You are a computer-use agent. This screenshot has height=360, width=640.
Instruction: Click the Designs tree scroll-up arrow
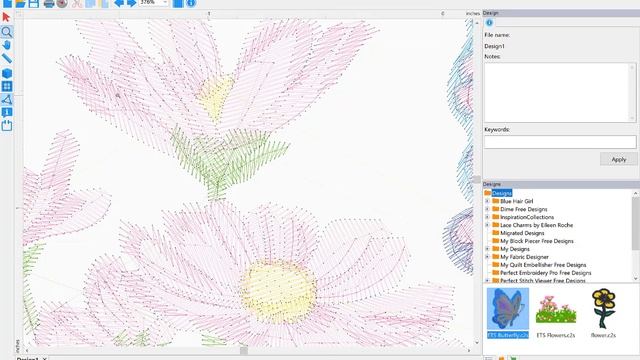(636, 193)
